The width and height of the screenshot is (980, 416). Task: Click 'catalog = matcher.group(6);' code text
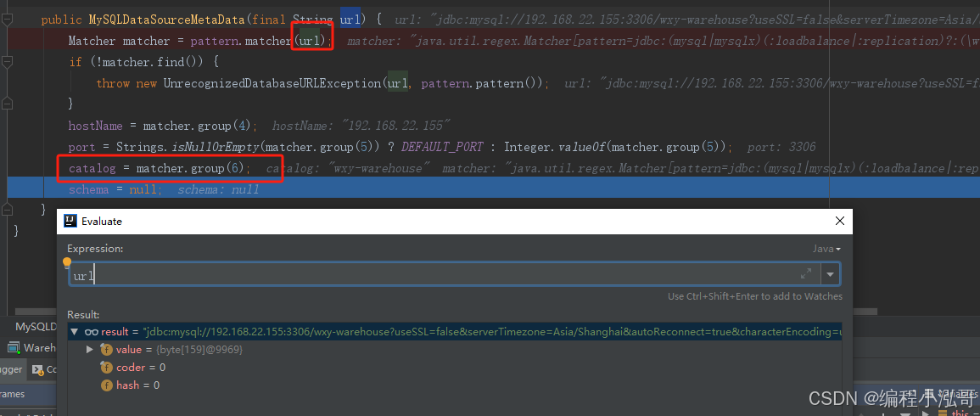[x=159, y=168]
